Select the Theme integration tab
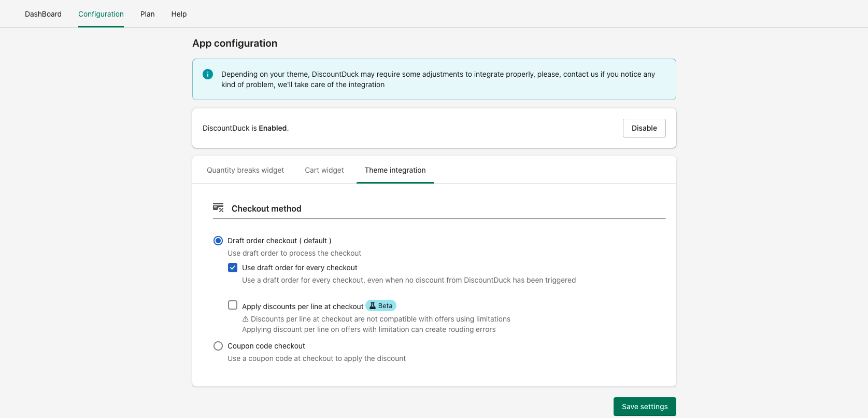 point(395,170)
